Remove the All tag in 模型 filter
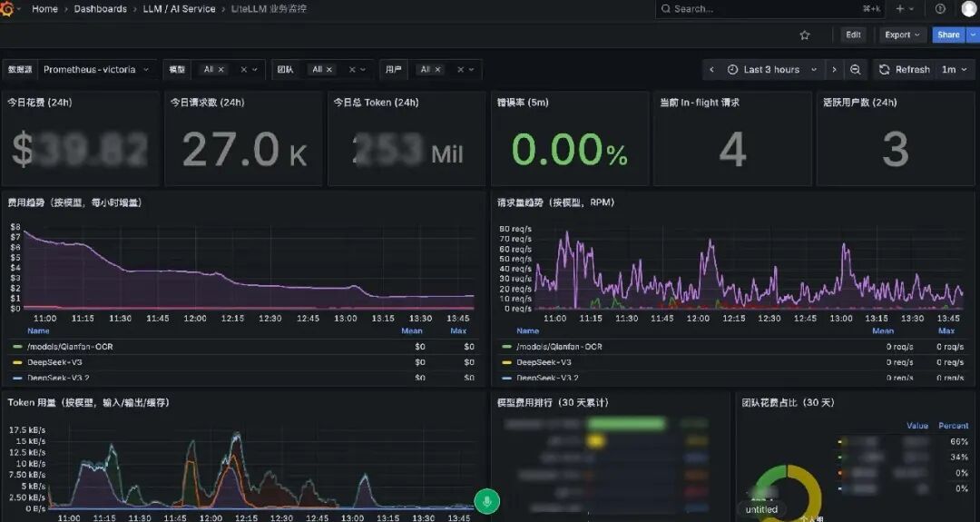The image size is (980, 522). pos(220,69)
